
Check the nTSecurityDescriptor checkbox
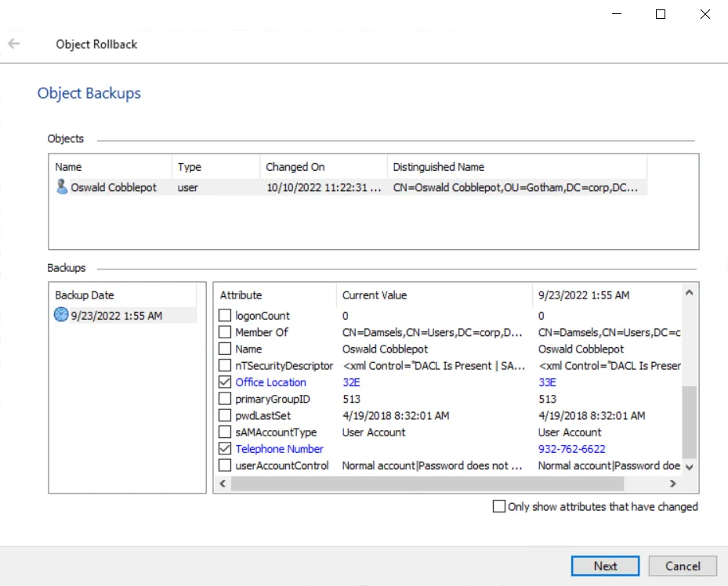click(x=225, y=366)
